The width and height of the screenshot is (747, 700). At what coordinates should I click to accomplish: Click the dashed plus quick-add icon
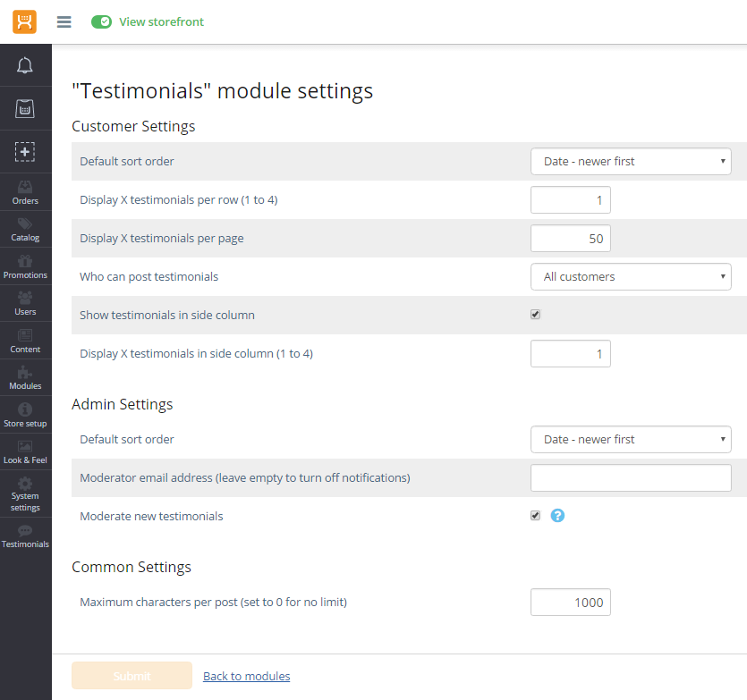(25, 151)
